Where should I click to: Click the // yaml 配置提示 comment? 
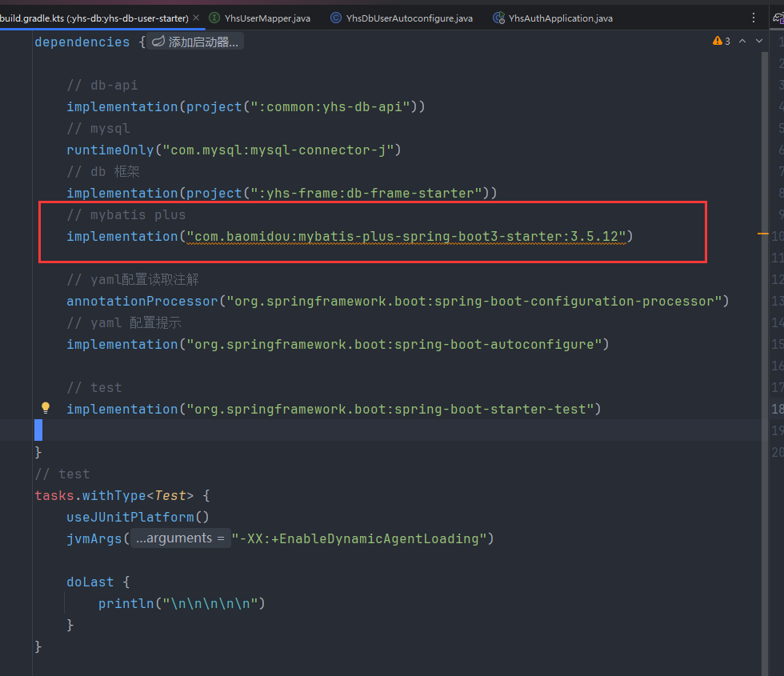[x=124, y=323]
